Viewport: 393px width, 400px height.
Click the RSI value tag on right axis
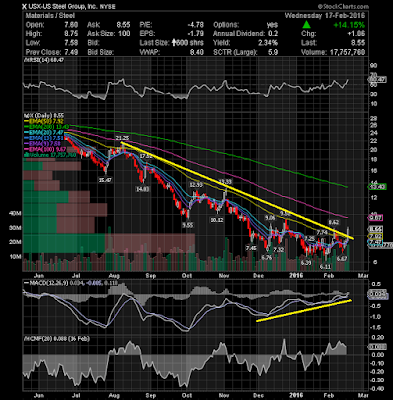click(377, 80)
